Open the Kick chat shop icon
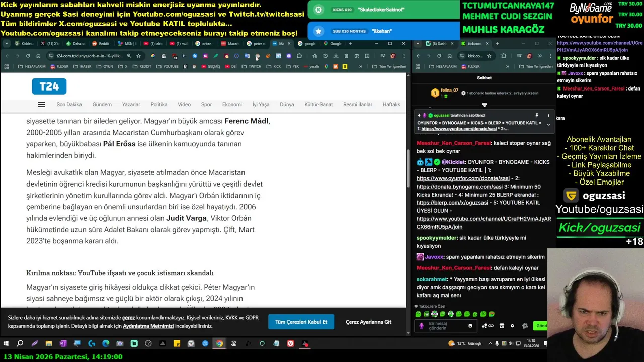This screenshot has width=644, height=362. [x=502, y=326]
